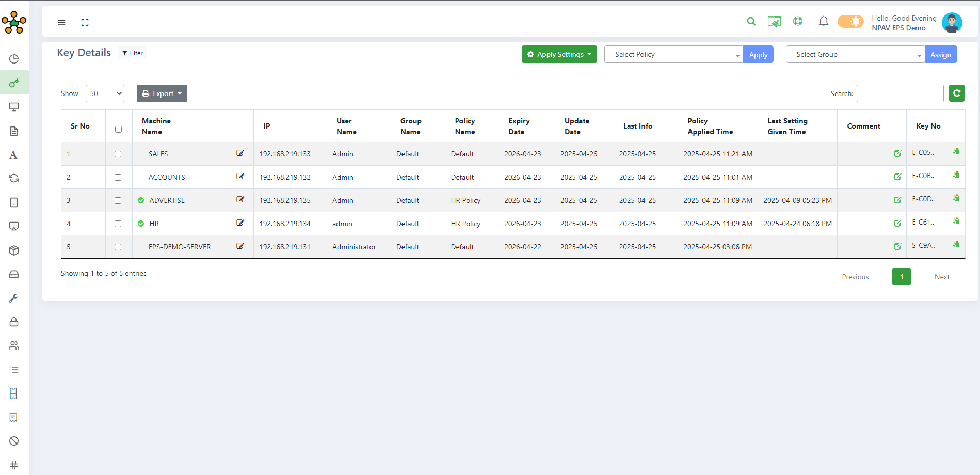This screenshot has width=980, height=475.
Task: Open the hard drive sidebar icon
Action: coord(14,274)
